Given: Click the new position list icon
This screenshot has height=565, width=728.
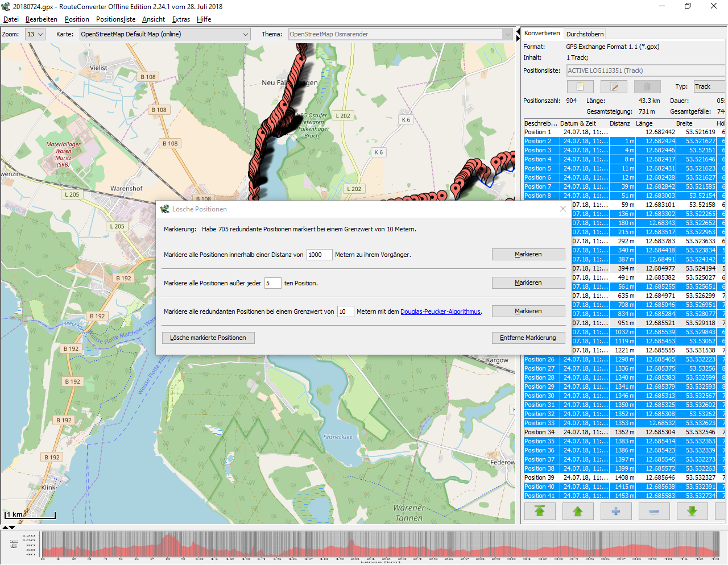Looking at the screenshot, I should [x=580, y=86].
